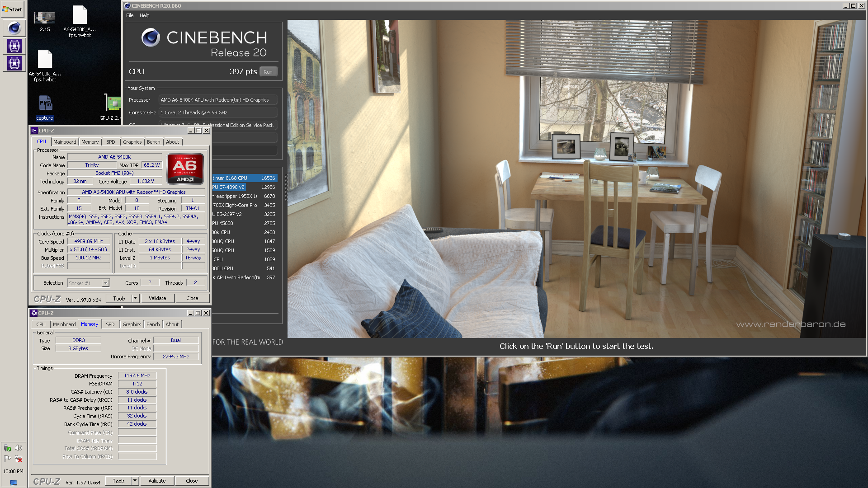Screen dimensions: 868x488
Task: Click the DRAM Frequency value 1197.6 MHz
Action: point(137,376)
